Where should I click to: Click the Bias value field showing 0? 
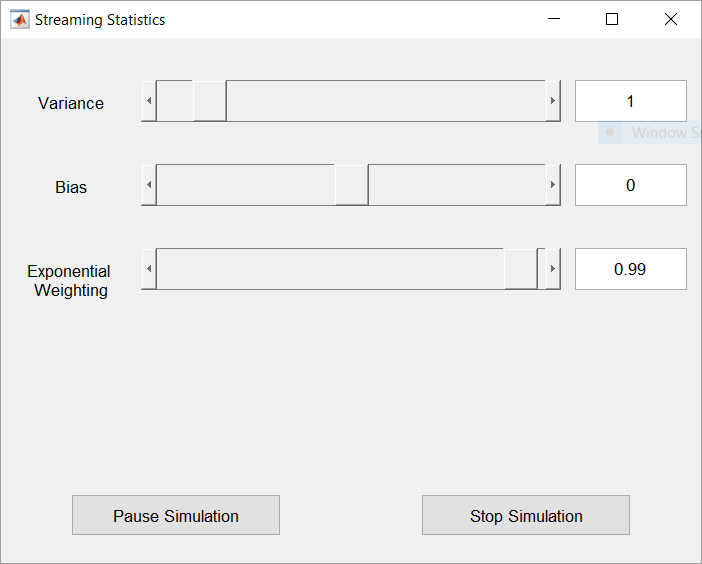point(630,185)
